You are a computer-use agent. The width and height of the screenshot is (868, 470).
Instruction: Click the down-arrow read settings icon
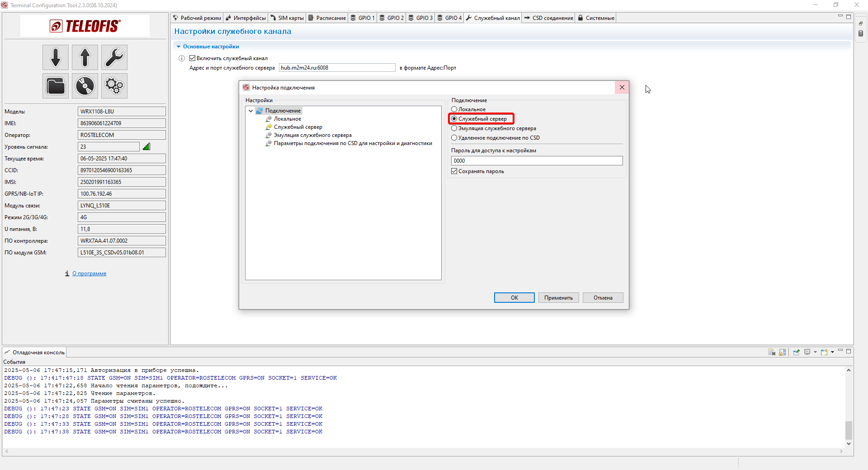point(56,57)
